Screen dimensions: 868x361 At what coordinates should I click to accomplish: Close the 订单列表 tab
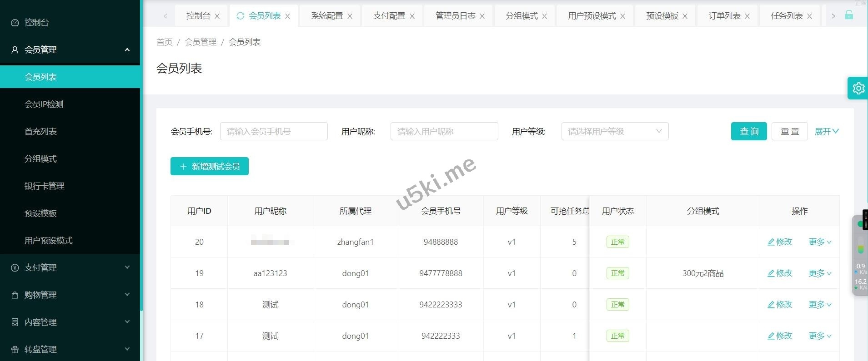[747, 16]
